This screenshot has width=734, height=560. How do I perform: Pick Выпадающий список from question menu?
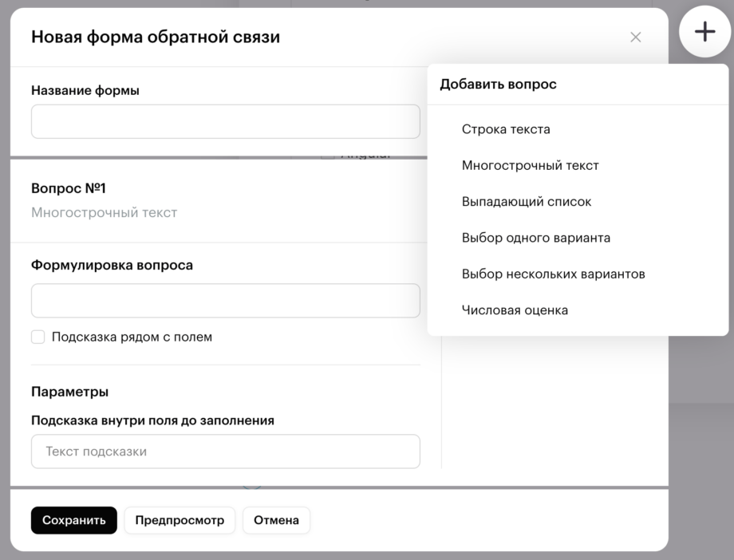527,202
